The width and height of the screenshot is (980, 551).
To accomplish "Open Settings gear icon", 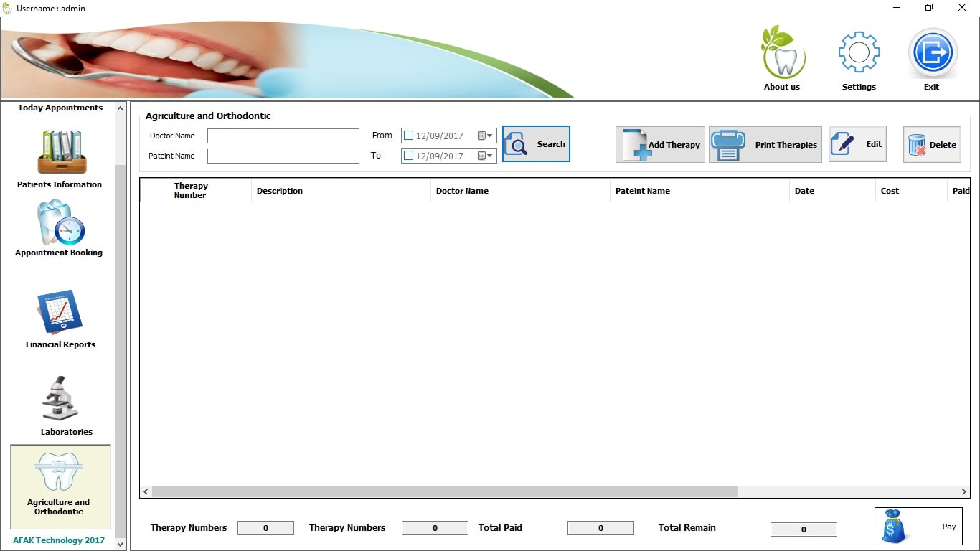I will pyautogui.click(x=859, y=54).
